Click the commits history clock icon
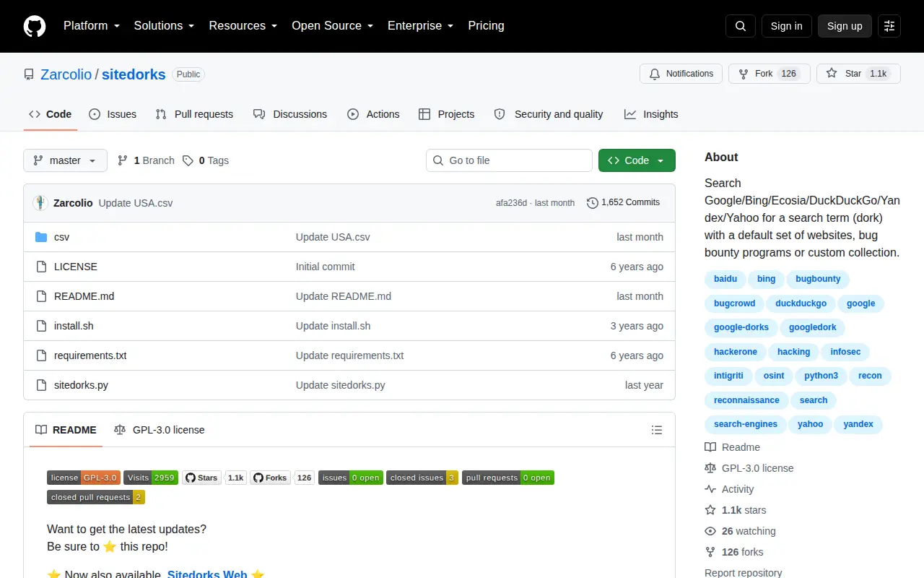 [593, 203]
